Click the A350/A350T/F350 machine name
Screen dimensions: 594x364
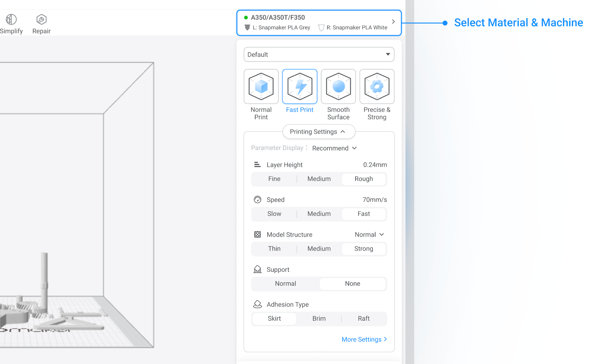(278, 17)
